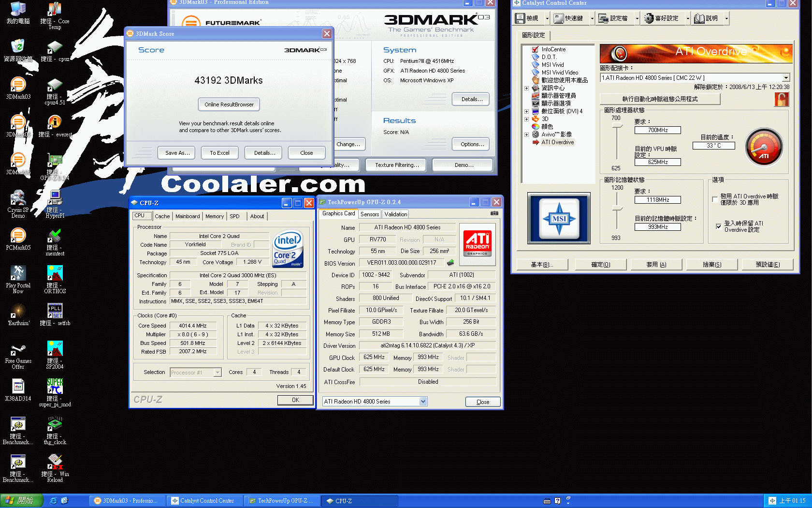Open the Recycle Bin desktop icon
The image size is (812, 508).
point(18,50)
